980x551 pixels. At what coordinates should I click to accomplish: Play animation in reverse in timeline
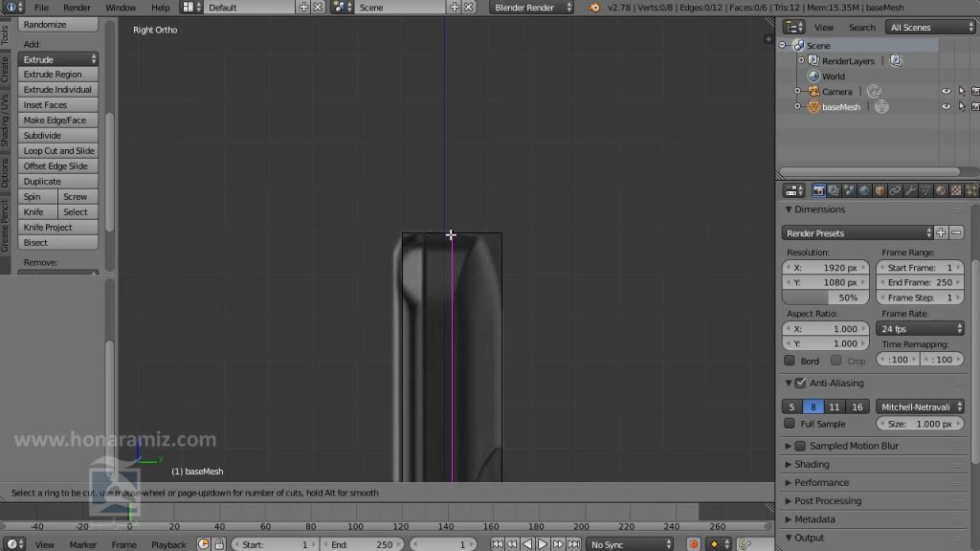(527, 544)
